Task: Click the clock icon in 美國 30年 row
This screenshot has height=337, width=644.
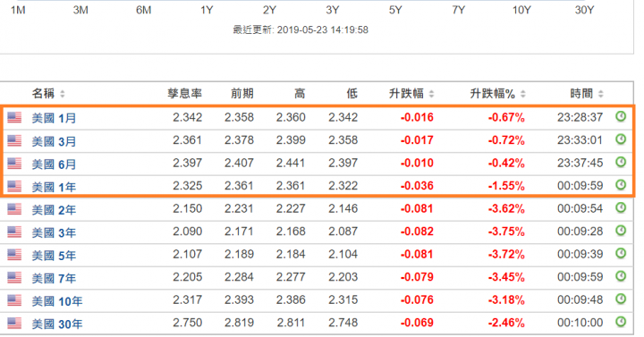Action: 621,322
